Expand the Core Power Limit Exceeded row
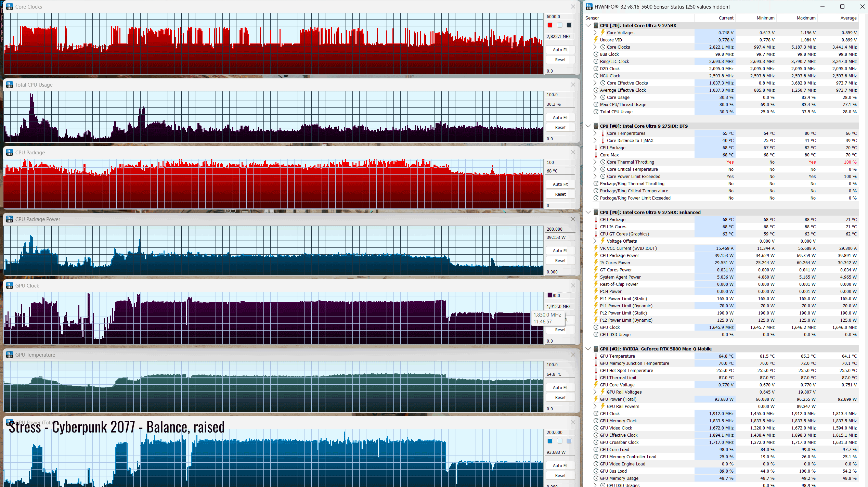Screen dimensions: 868x487 tap(595, 176)
